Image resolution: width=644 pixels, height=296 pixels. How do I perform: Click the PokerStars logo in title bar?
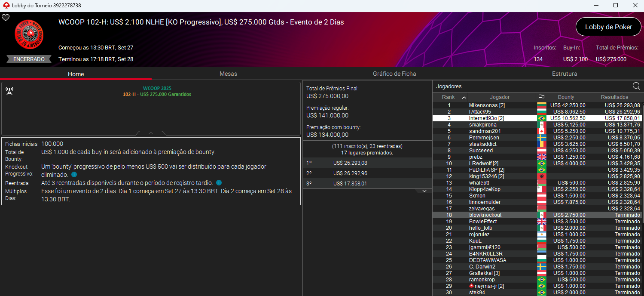tap(5, 6)
